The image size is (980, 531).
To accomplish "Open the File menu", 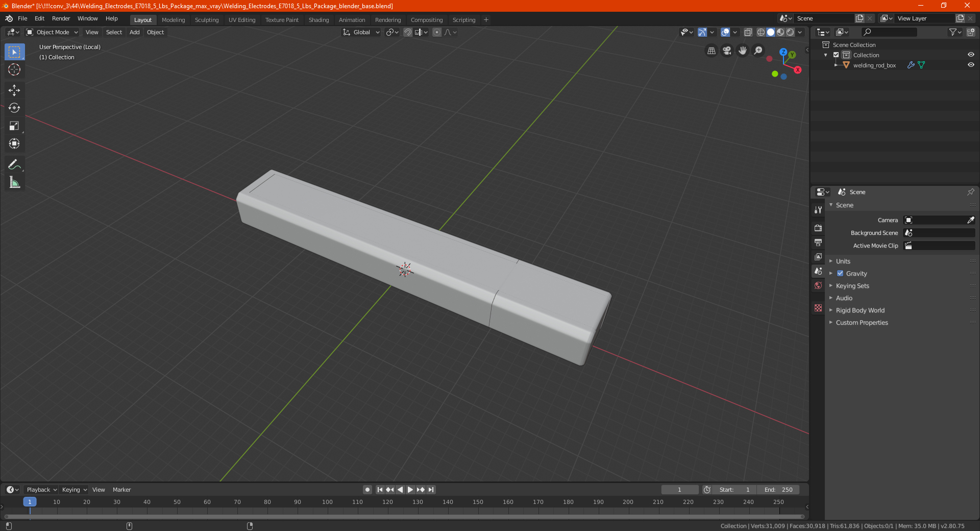I will pos(22,18).
